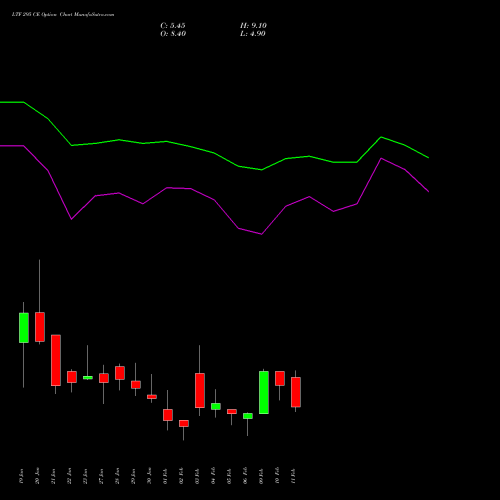
Task: Select the small red candlestick for 05 Feb
Action: [232, 411]
